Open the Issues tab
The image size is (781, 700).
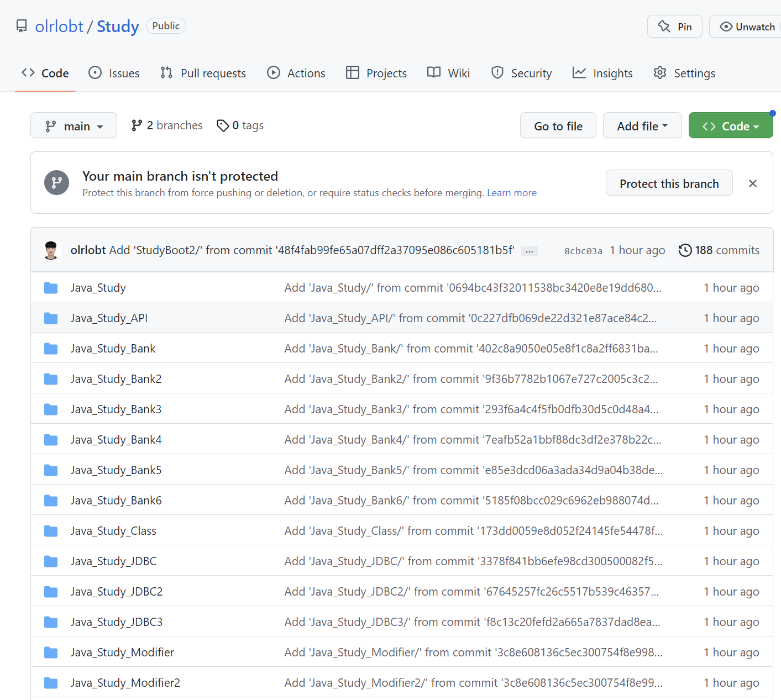114,73
